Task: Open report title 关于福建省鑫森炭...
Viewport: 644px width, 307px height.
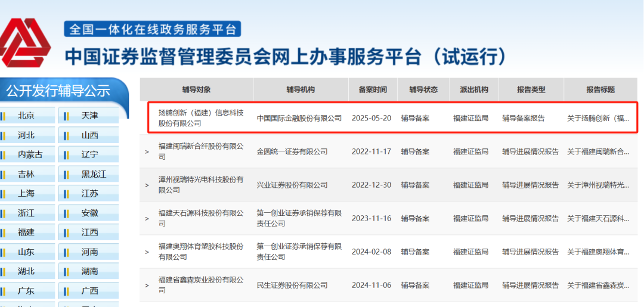Action: [x=598, y=286]
